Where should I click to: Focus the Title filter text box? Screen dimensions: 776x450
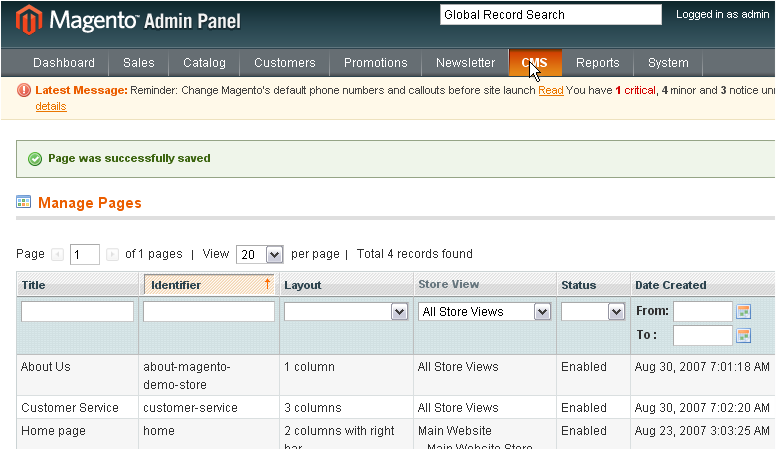pos(77,312)
